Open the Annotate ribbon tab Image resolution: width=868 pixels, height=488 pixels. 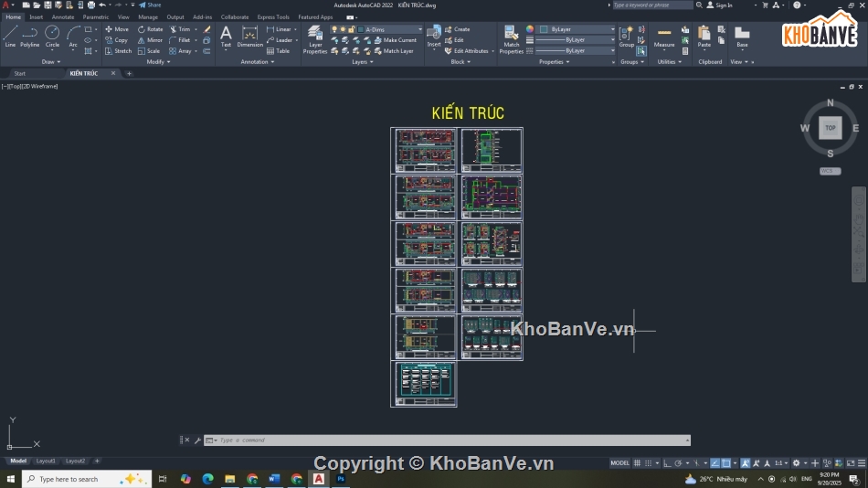[62, 17]
